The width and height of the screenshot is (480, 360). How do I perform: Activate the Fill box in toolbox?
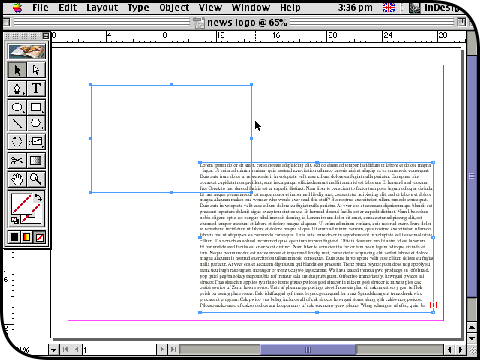point(22,203)
